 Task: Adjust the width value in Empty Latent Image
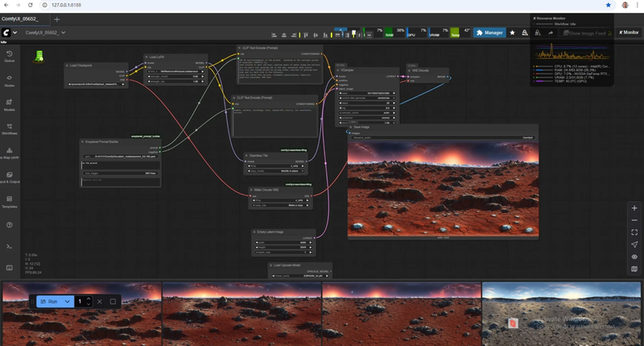tap(283, 242)
